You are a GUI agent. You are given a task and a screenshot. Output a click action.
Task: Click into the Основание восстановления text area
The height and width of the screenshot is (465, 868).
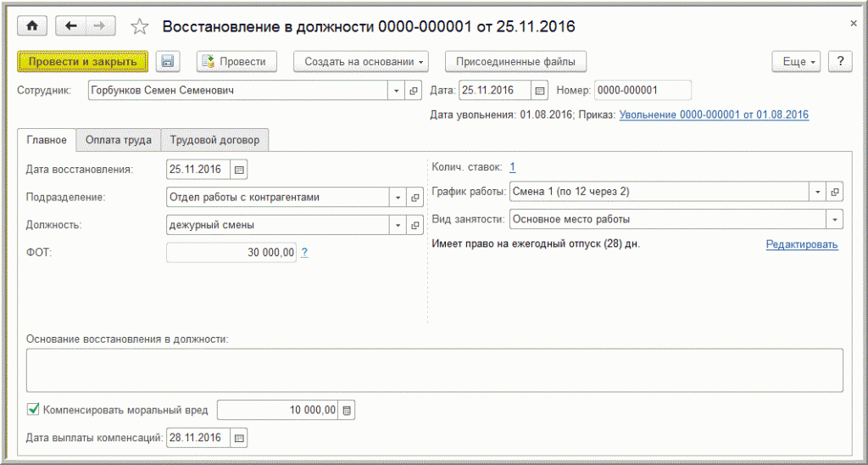(434, 370)
